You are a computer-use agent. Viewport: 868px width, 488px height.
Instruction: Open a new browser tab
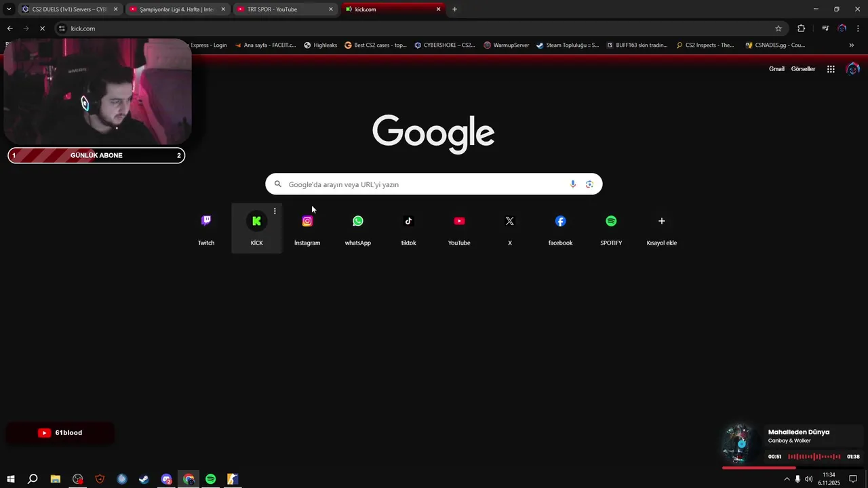[x=454, y=9]
